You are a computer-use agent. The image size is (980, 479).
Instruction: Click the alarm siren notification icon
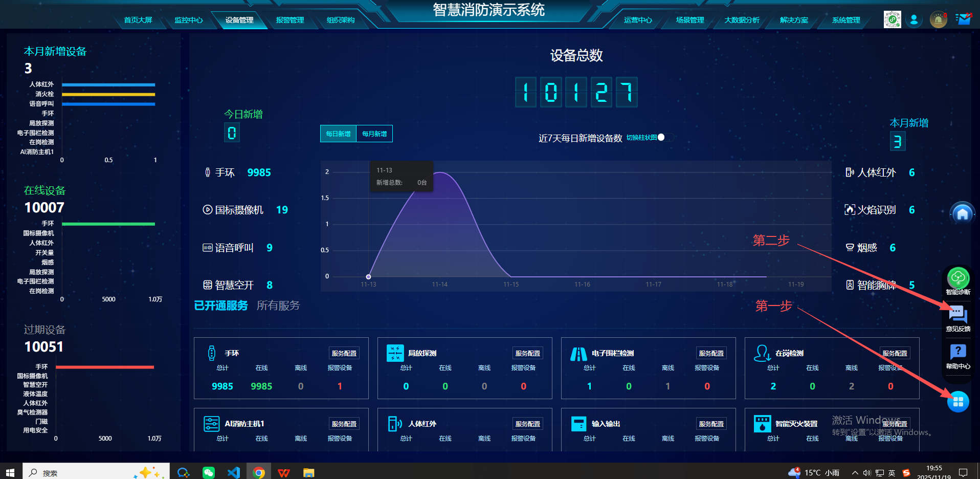point(938,20)
